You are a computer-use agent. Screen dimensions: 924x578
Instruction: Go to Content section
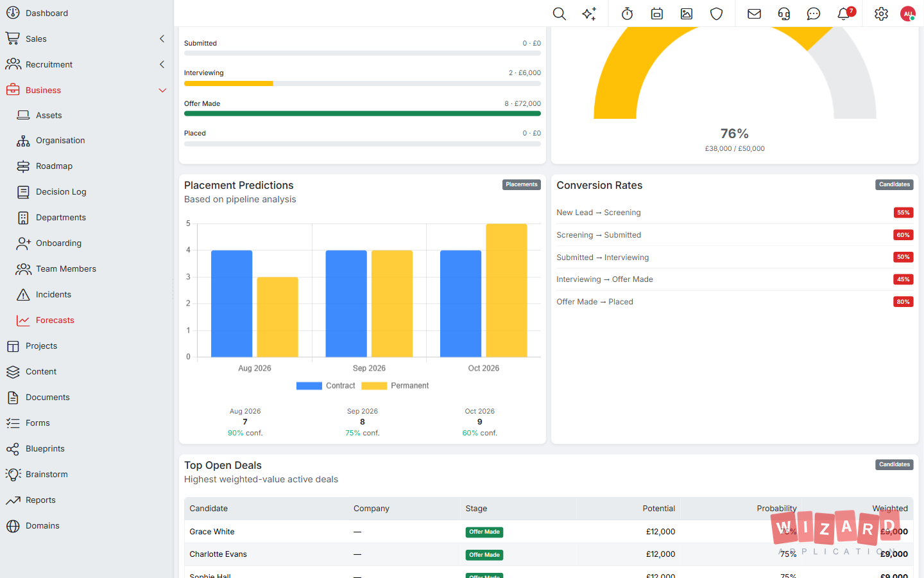point(41,372)
